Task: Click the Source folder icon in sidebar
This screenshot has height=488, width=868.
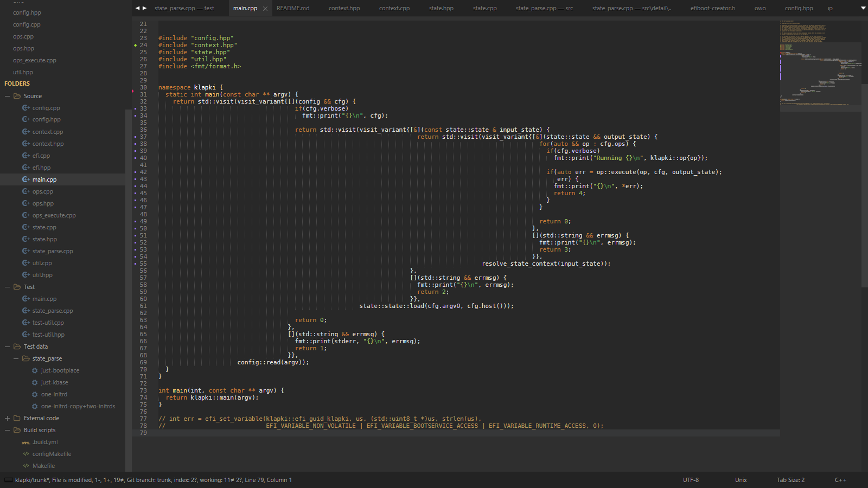Action: 17,96
